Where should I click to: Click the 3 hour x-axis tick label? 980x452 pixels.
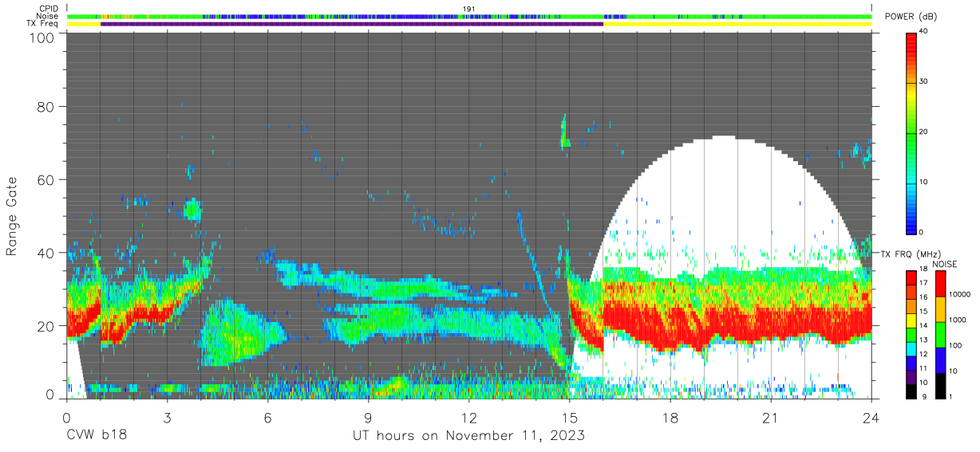[x=168, y=418]
